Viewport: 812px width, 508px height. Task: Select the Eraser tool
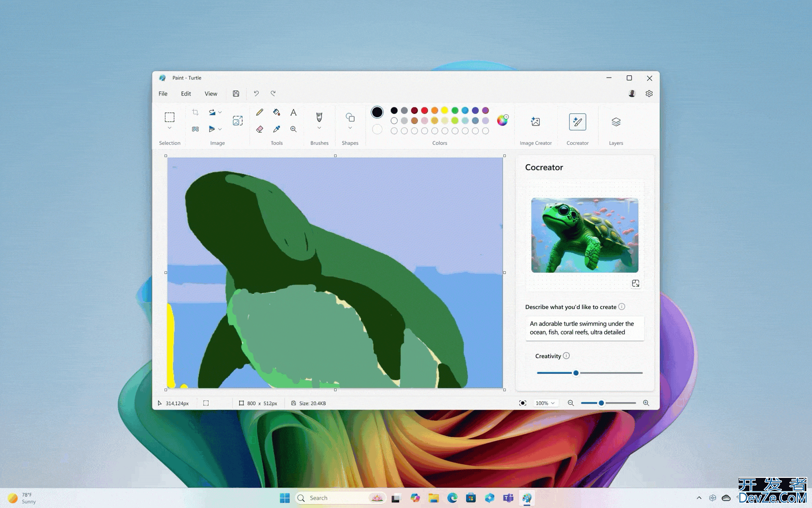tap(259, 129)
